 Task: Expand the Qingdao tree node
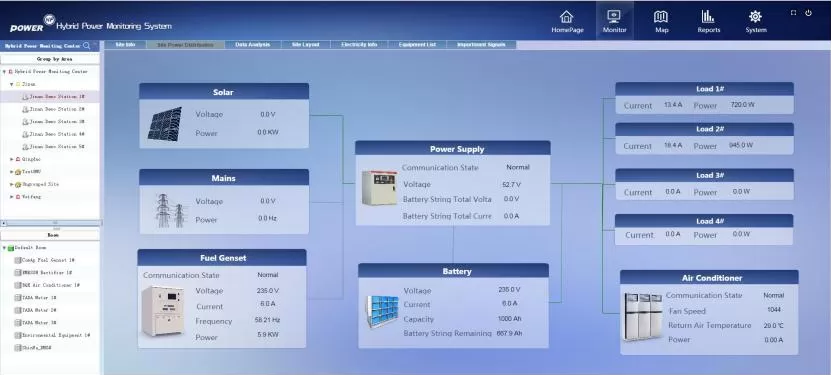point(12,159)
